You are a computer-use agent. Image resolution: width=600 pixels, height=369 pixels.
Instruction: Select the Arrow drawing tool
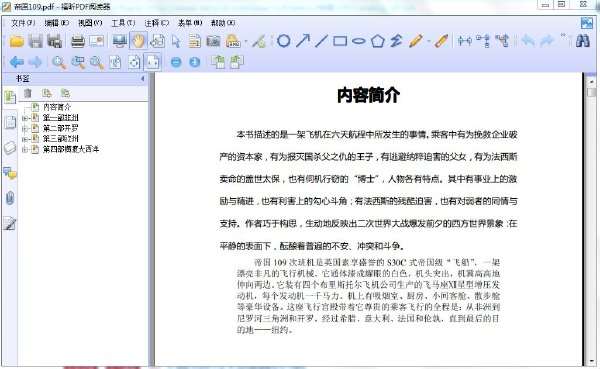point(303,41)
